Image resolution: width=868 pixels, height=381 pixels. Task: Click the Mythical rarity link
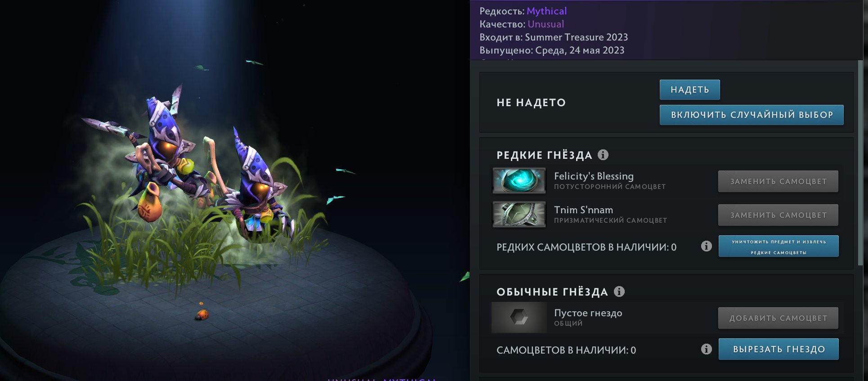(546, 11)
